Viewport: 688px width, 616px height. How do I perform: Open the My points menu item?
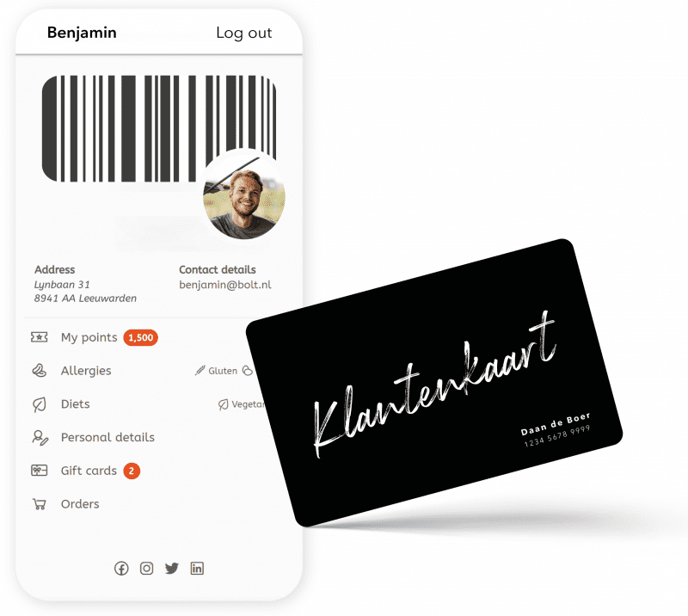tap(89, 337)
